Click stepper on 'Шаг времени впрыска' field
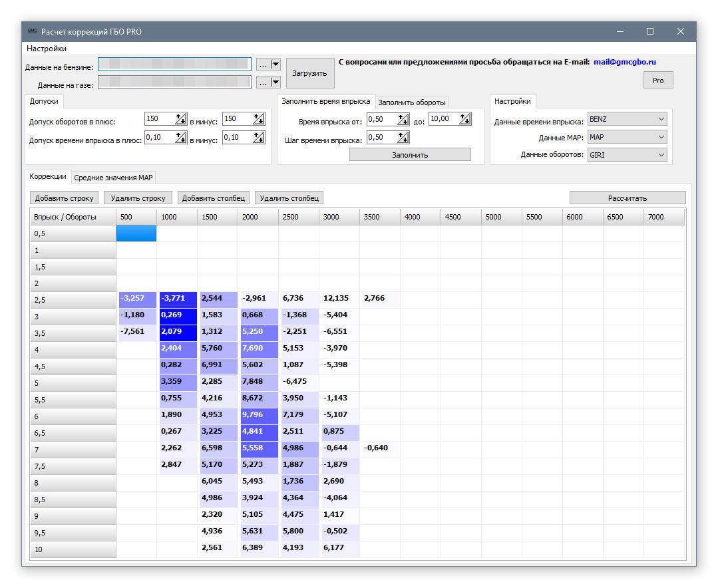The width and height of the screenshot is (718, 588). (403, 137)
